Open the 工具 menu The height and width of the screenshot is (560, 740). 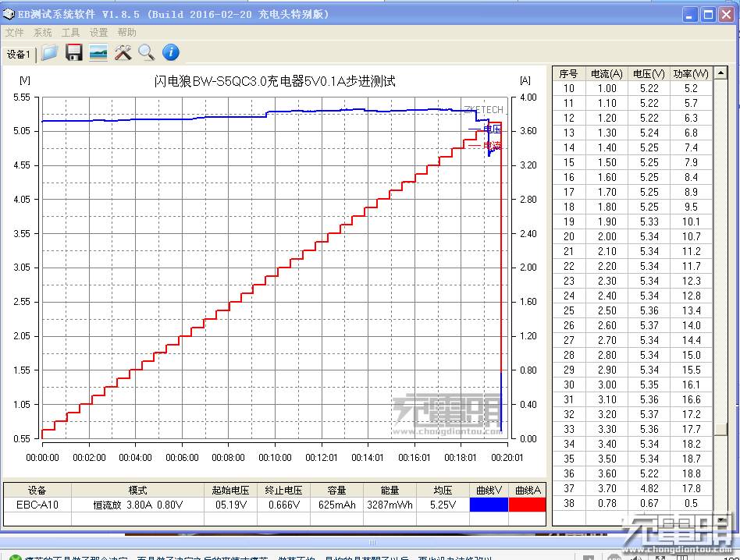pos(70,33)
